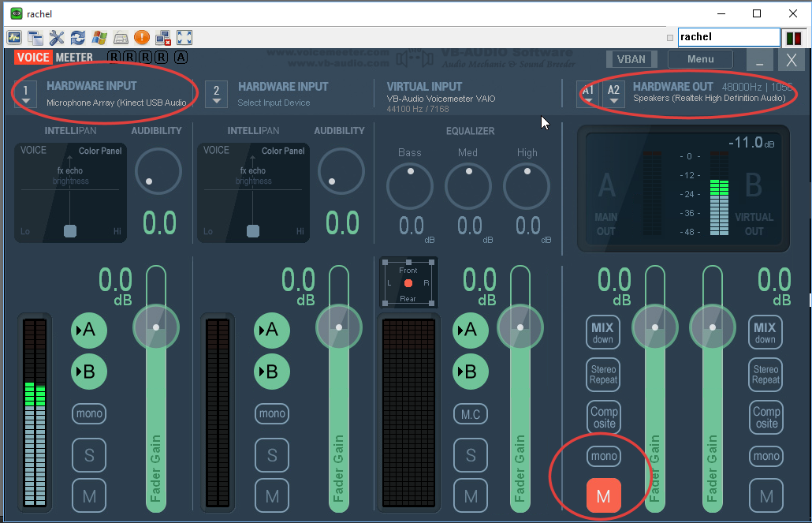The width and height of the screenshot is (812, 523).
Task: Enable mono on Main Out bus A
Action: tap(604, 456)
